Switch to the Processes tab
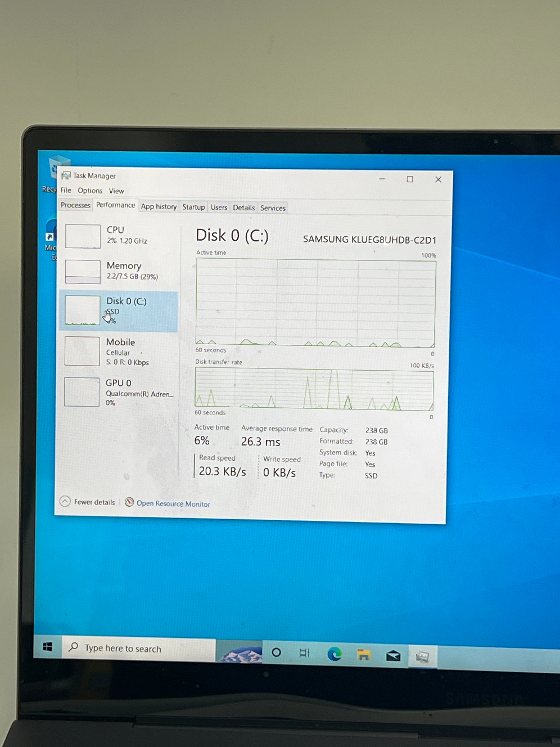 click(76, 205)
